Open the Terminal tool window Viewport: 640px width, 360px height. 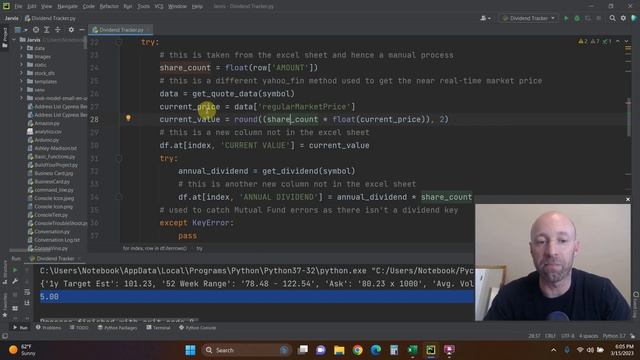[x=158, y=328]
